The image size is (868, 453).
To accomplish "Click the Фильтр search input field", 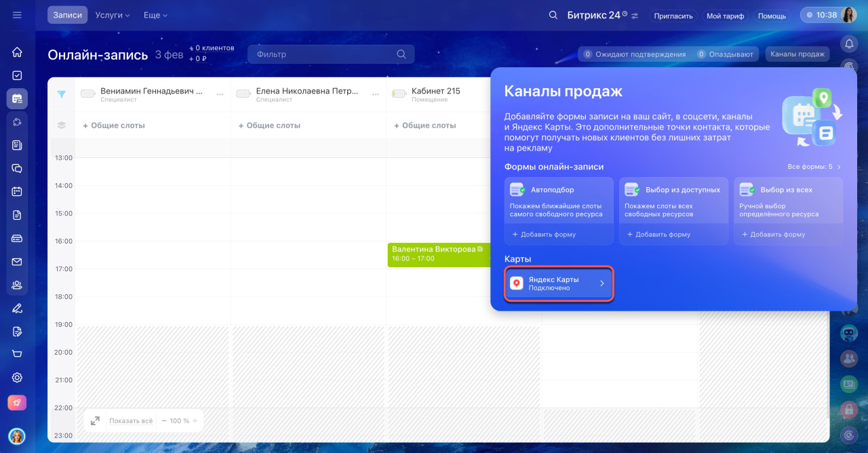I will [322, 54].
